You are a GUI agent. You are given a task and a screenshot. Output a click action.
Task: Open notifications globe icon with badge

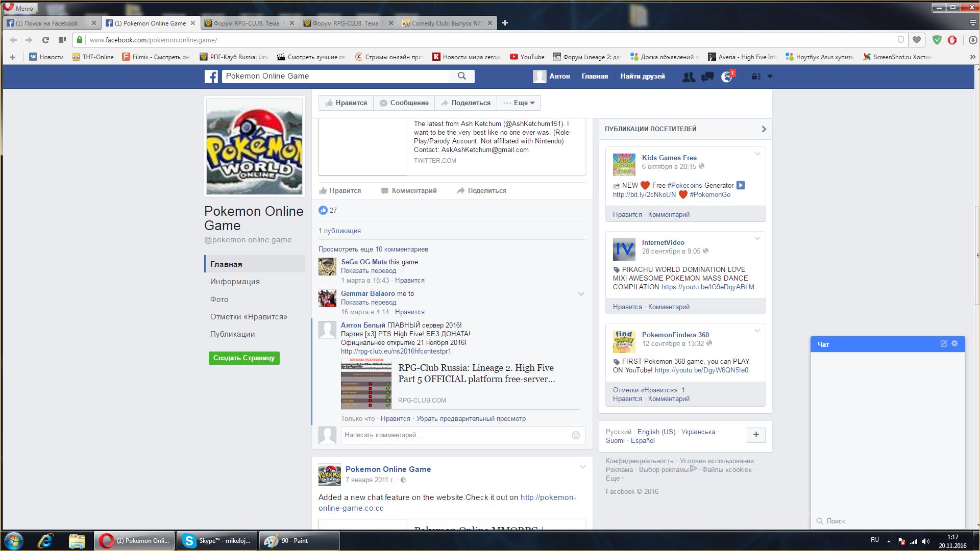click(727, 77)
